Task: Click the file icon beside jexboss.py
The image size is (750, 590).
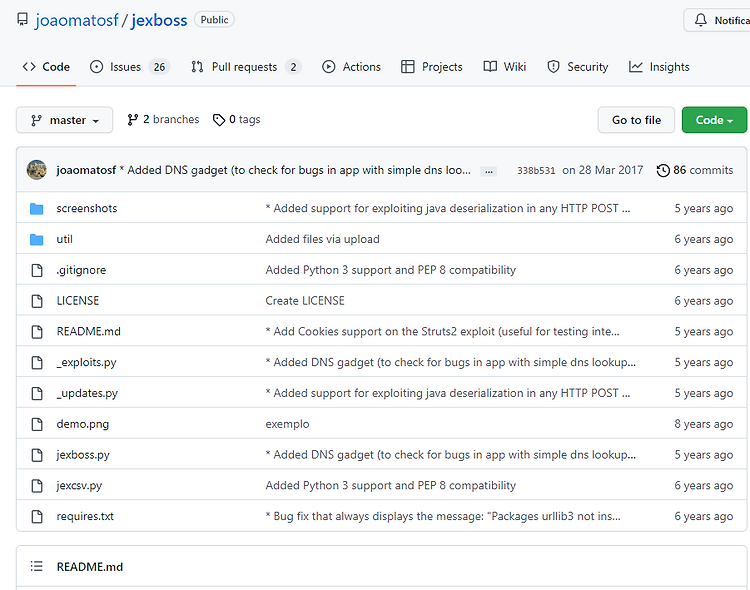Action: click(x=37, y=455)
